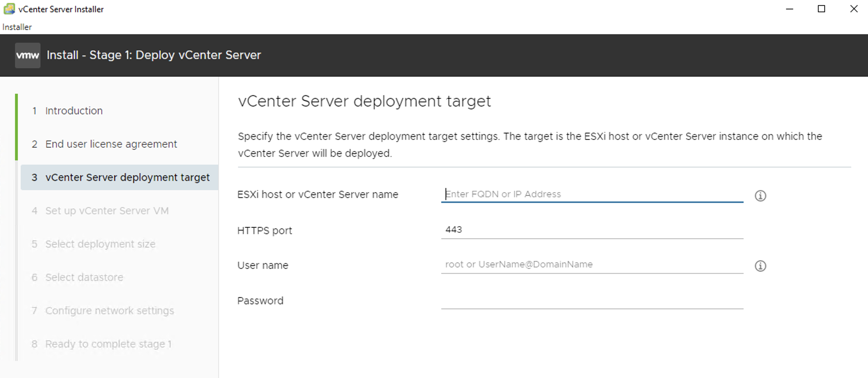Click the vCenter Server Installer title bar icon

tap(9, 9)
